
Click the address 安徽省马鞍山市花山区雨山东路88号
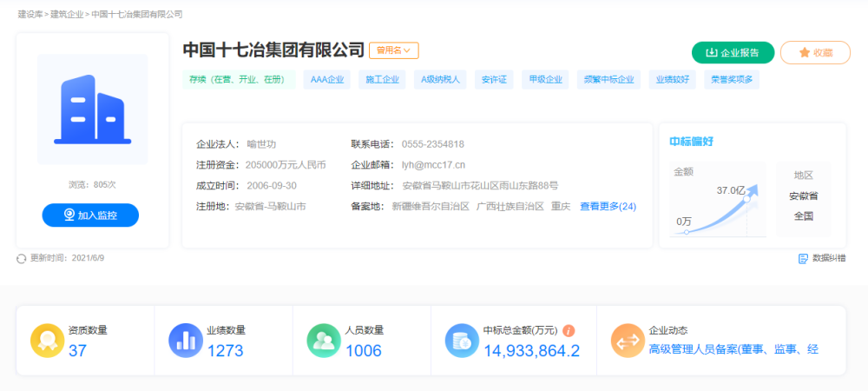click(x=481, y=186)
